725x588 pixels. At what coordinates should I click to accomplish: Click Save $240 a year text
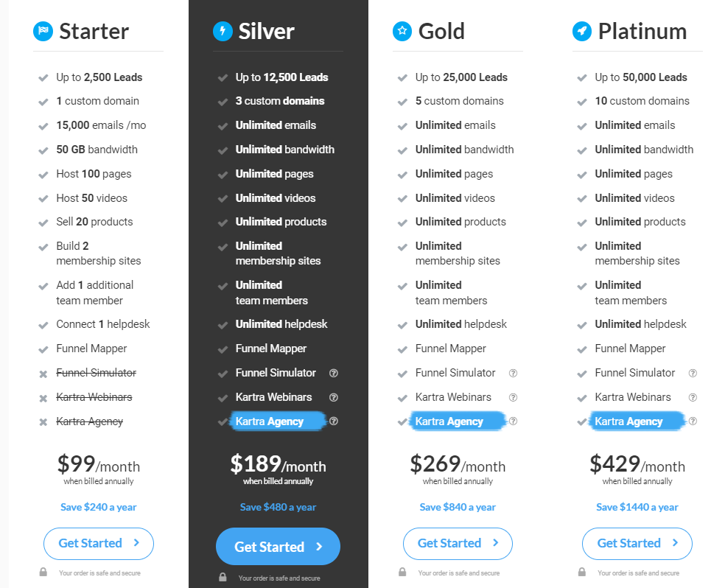99,507
